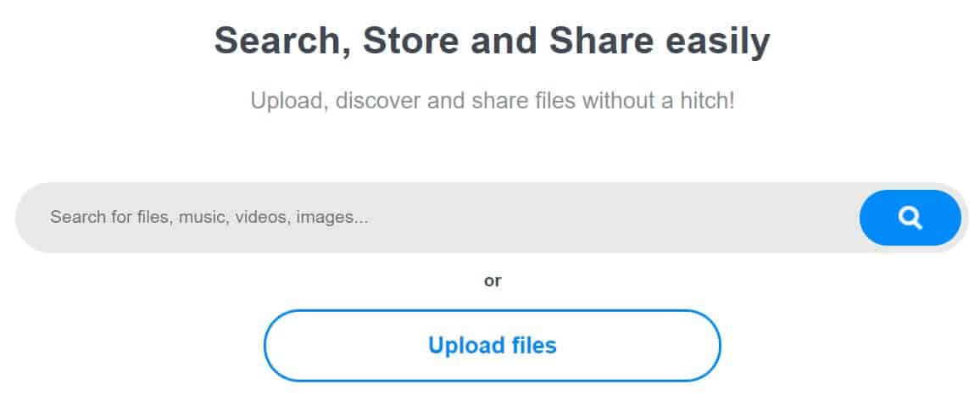Click the 'Upload, discover and share files' subtitle
The width and height of the screenshot is (980, 405).
pyautogui.click(x=493, y=101)
